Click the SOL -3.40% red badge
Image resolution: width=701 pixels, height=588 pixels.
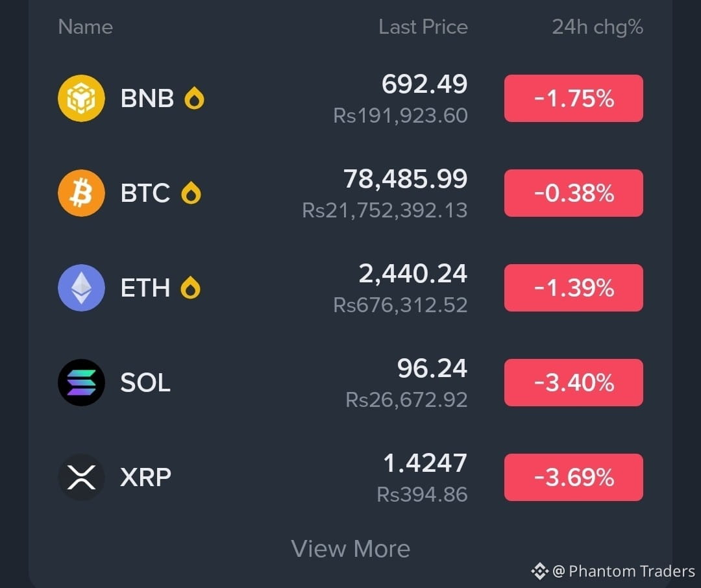(x=574, y=383)
